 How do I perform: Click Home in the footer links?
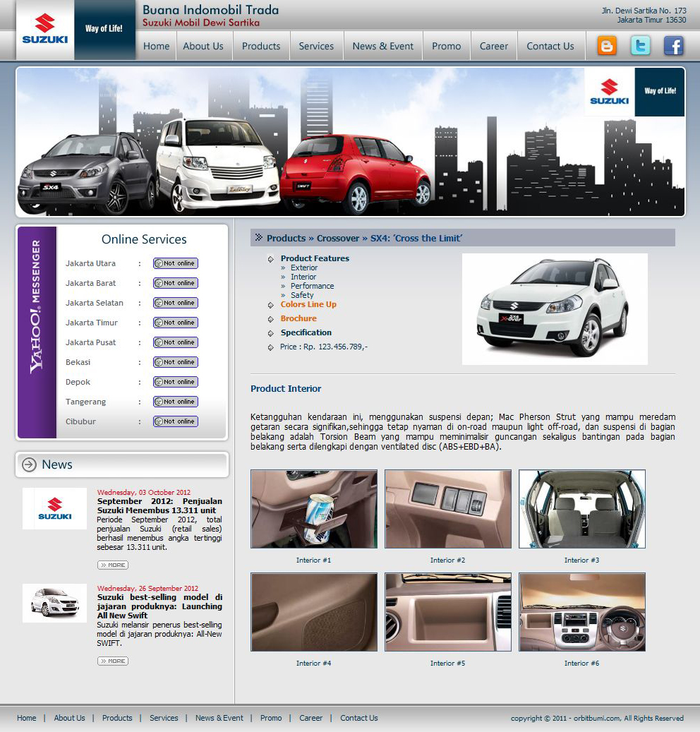tap(27, 718)
